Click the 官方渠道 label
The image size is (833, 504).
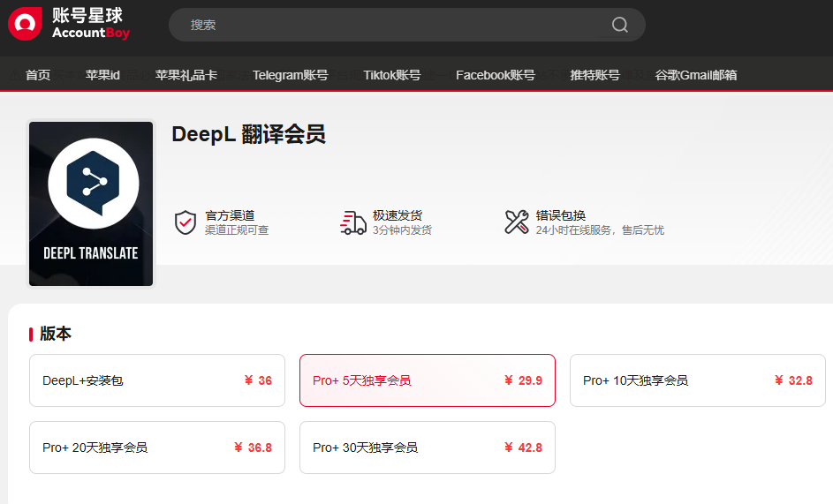tap(230, 215)
